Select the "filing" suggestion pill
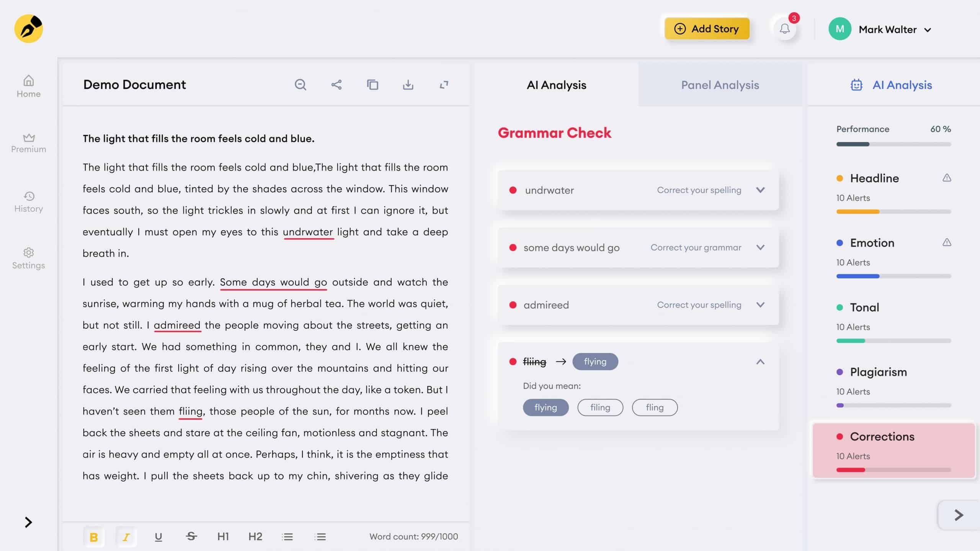 (x=600, y=407)
